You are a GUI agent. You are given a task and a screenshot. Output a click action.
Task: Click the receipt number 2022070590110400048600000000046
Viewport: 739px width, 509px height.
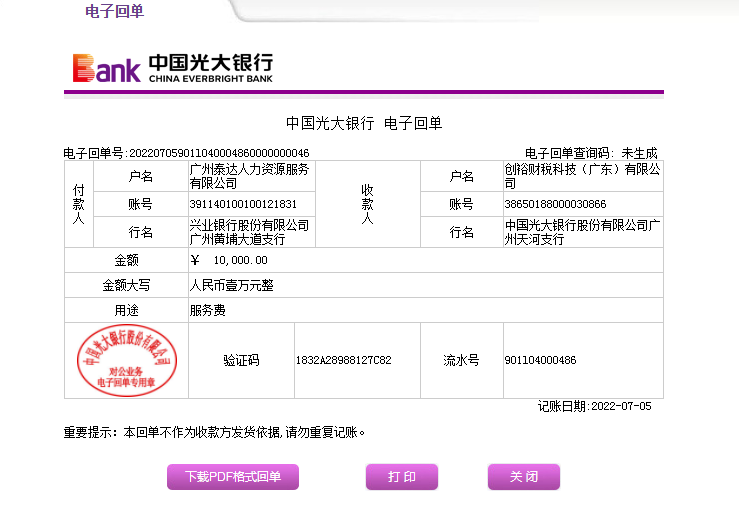point(219,153)
